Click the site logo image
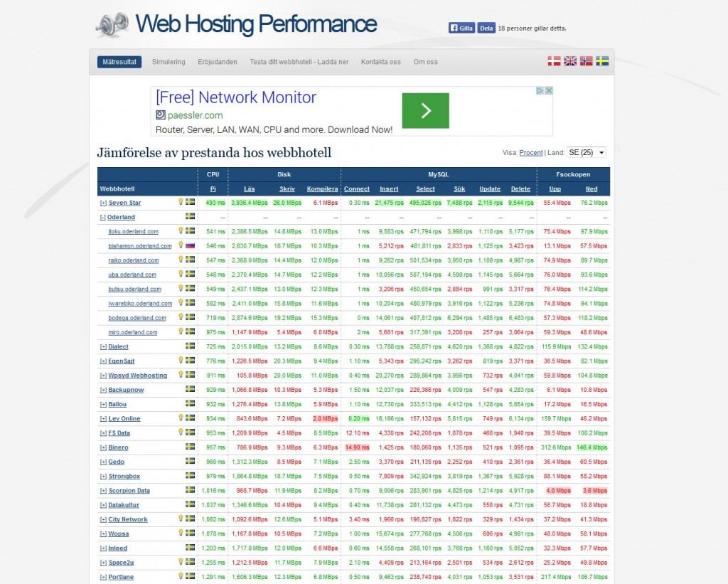Screen dimensions: 728x584 tap(112, 26)
